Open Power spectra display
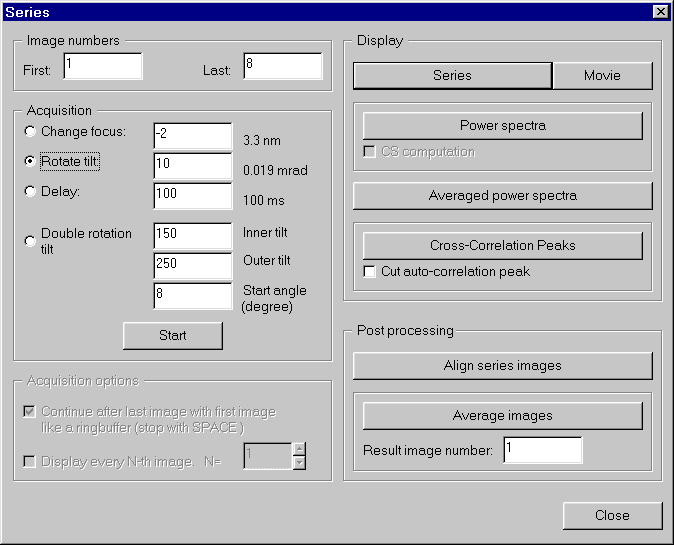The height and width of the screenshot is (545, 674). [x=502, y=126]
